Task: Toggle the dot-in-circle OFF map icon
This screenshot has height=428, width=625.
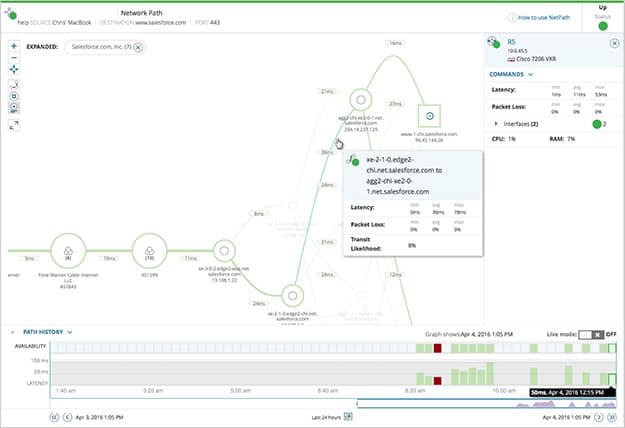Action: click(14, 108)
